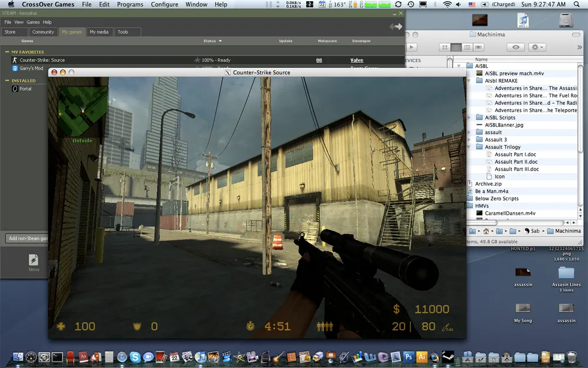Open News icon in Steam window

(x=34, y=263)
